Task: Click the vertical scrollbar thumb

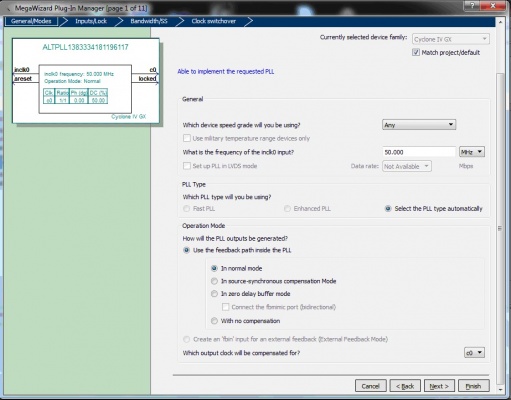Action: (x=500, y=228)
